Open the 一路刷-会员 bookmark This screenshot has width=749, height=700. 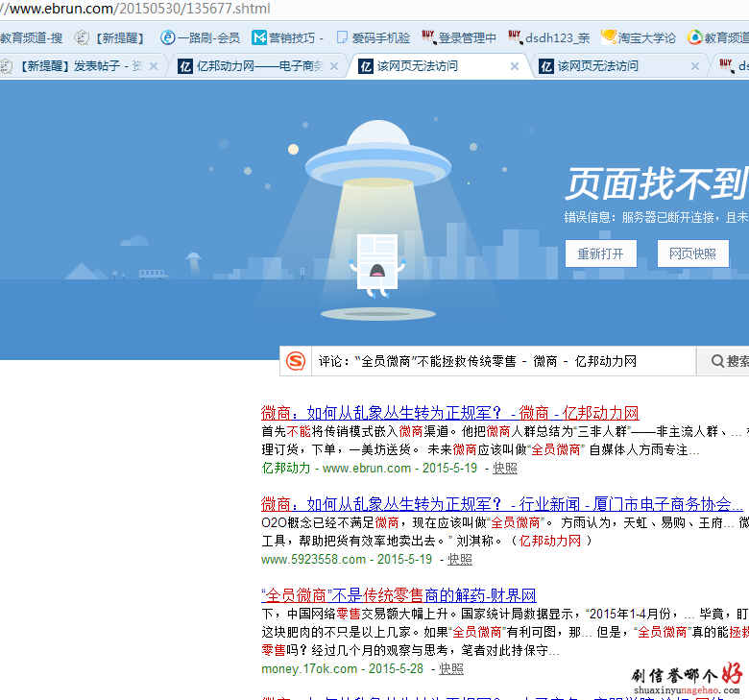click(200, 37)
